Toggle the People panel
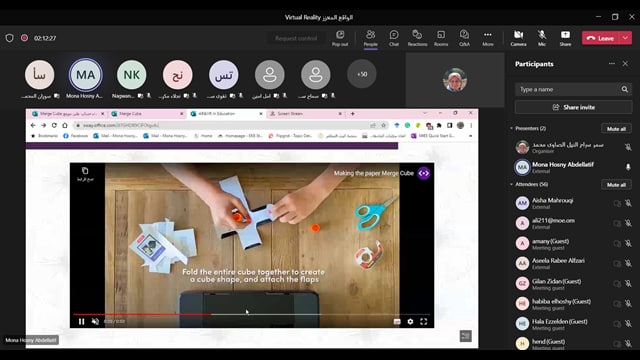Image resolution: width=640 pixels, height=360 pixels. tap(370, 38)
